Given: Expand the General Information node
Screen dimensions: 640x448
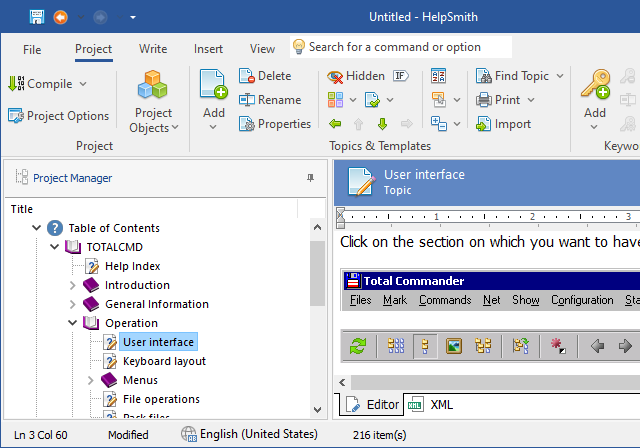Looking at the screenshot, I should point(73,304).
